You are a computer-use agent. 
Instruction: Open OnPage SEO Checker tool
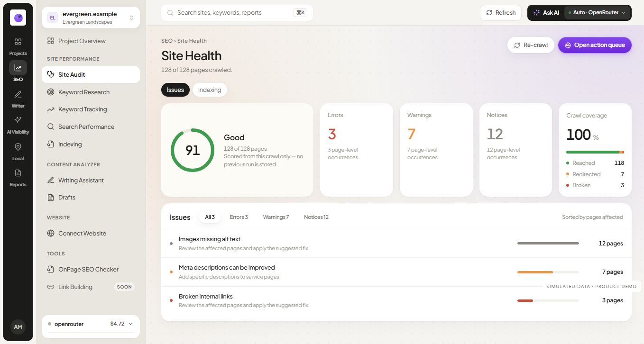tap(91, 269)
